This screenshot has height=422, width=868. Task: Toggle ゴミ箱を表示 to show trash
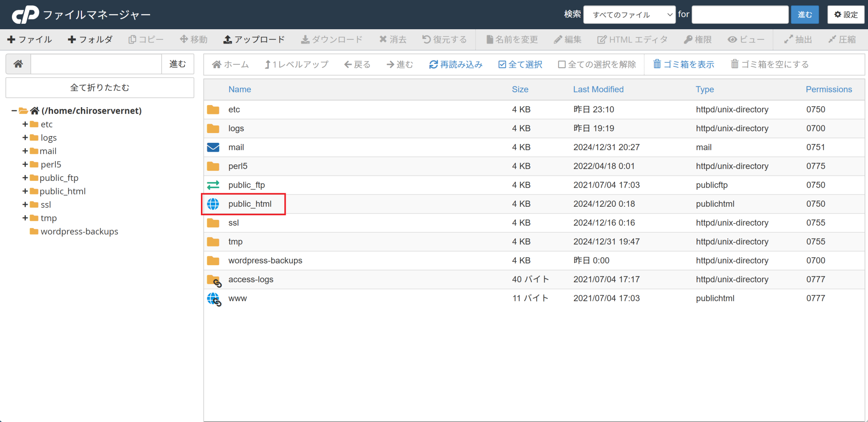coord(683,64)
